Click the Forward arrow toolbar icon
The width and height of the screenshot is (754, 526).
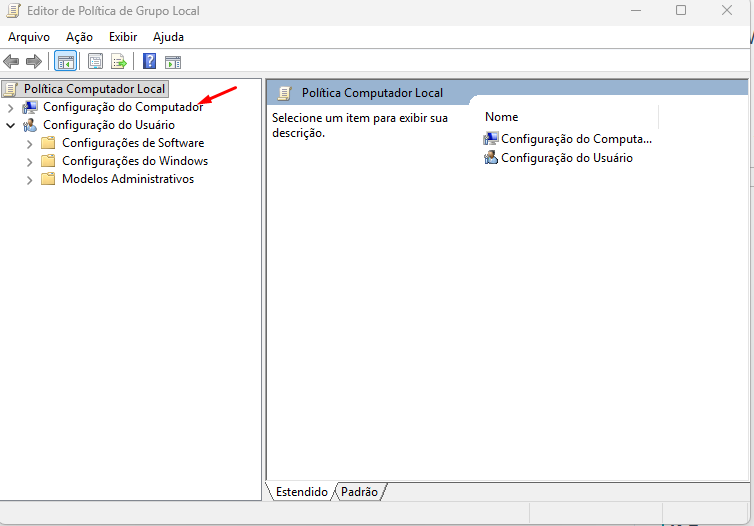coord(33,62)
